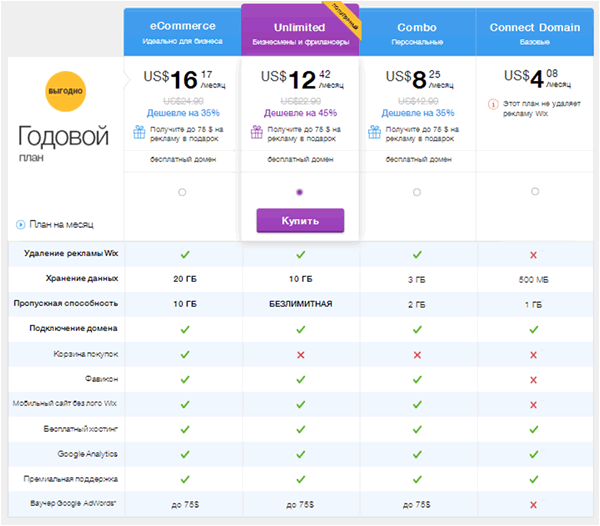Screen dimensions: 600x526
Task: Click the 20 ГБ storage value
Action: click(185, 279)
